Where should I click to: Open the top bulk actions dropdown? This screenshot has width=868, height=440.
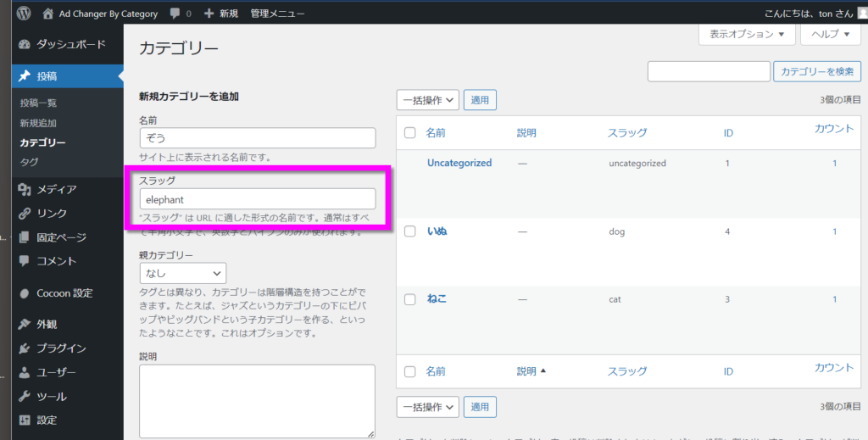pyautogui.click(x=428, y=100)
